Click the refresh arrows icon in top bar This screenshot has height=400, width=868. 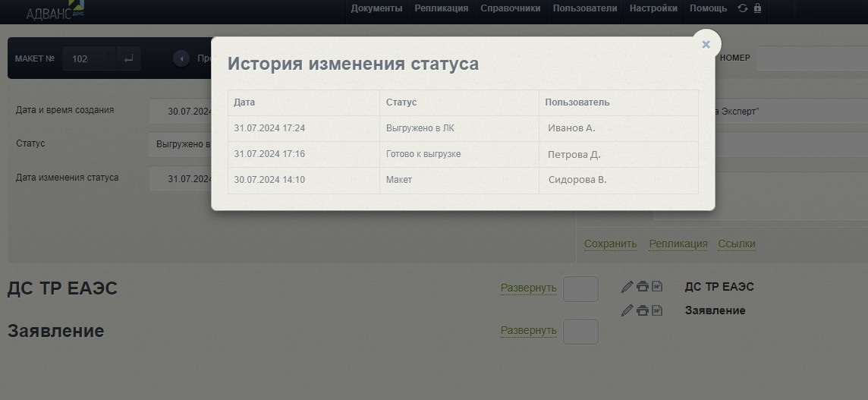[742, 8]
